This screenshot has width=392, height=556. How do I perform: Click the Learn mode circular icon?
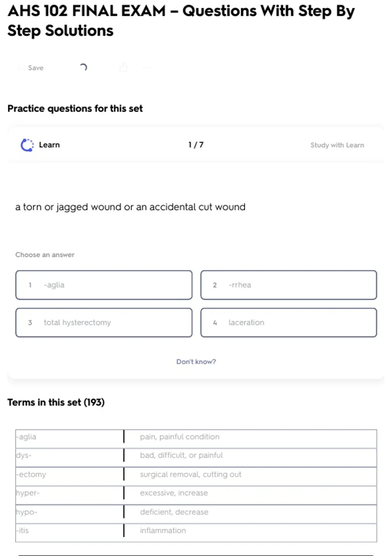click(x=27, y=145)
